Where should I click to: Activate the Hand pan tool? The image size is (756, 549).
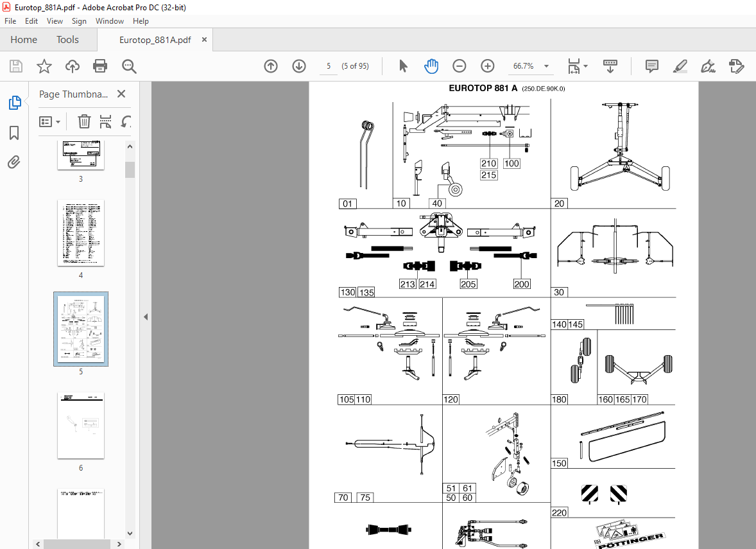[431, 66]
